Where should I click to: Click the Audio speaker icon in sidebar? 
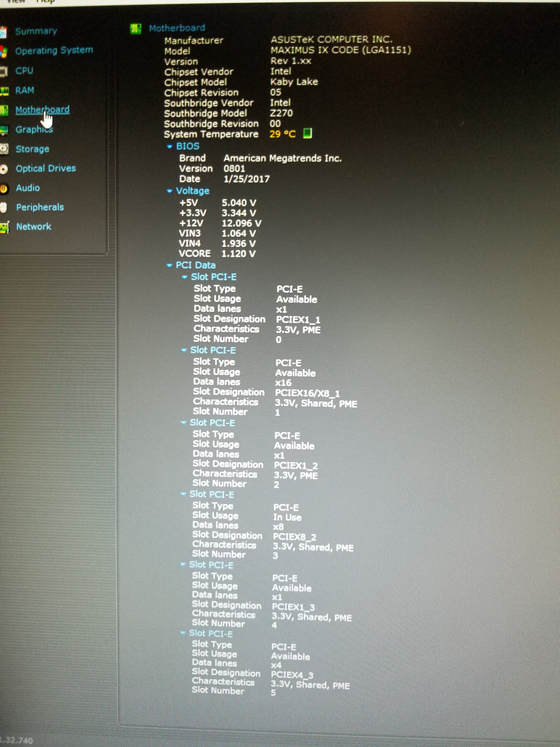pyautogui.click(x=4, y=189)
